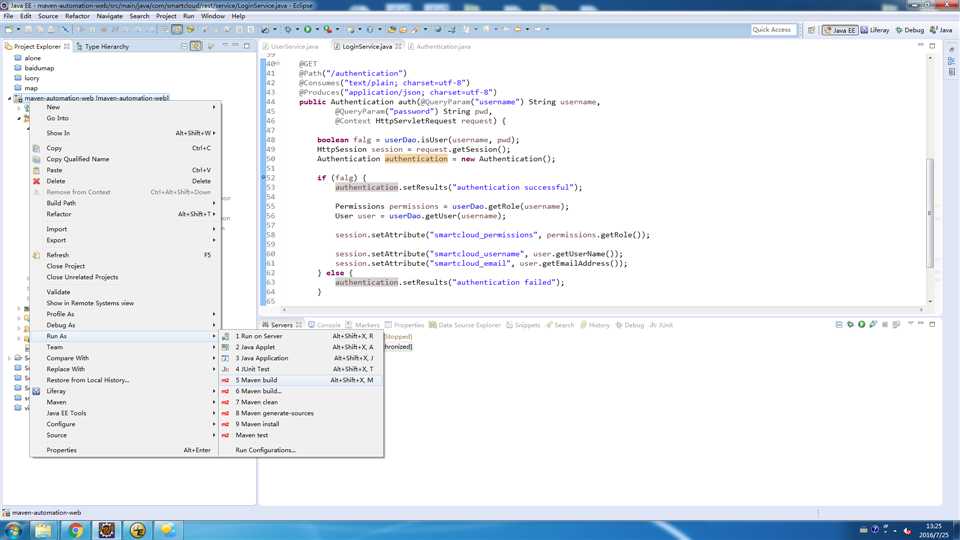Screen dimensions: 960x540
Task: Switch to the Liferay perspective
Action: (875, 29)
